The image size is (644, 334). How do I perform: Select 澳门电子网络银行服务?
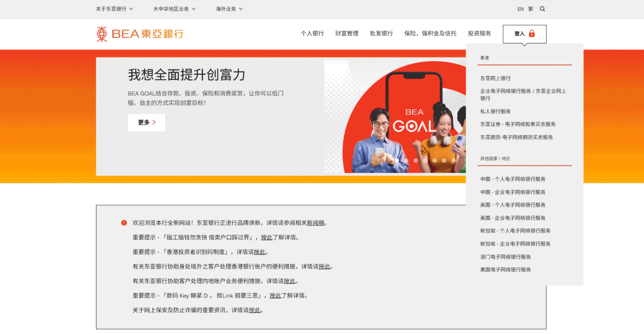(x=505, y=257)
